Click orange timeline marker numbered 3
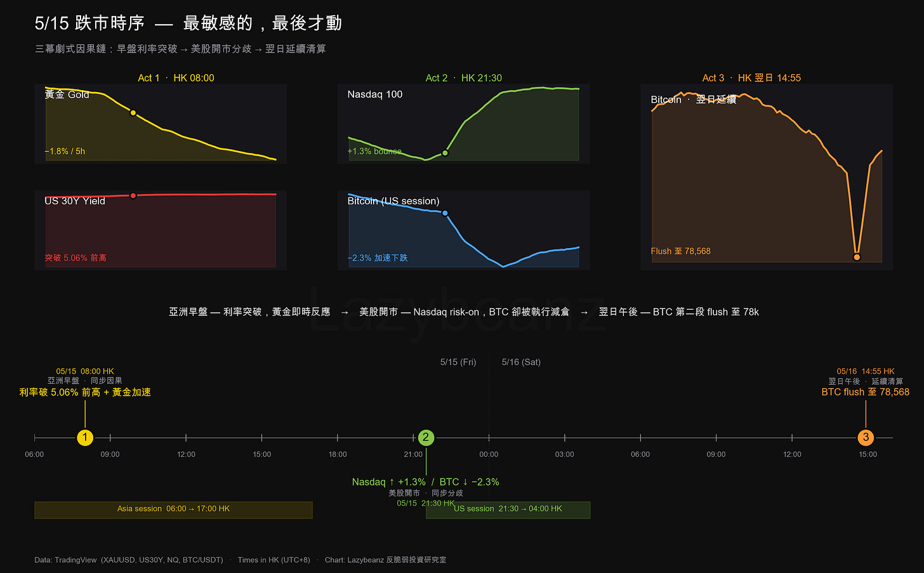Screen dimensions: 924x573 [x=866, y=437]
